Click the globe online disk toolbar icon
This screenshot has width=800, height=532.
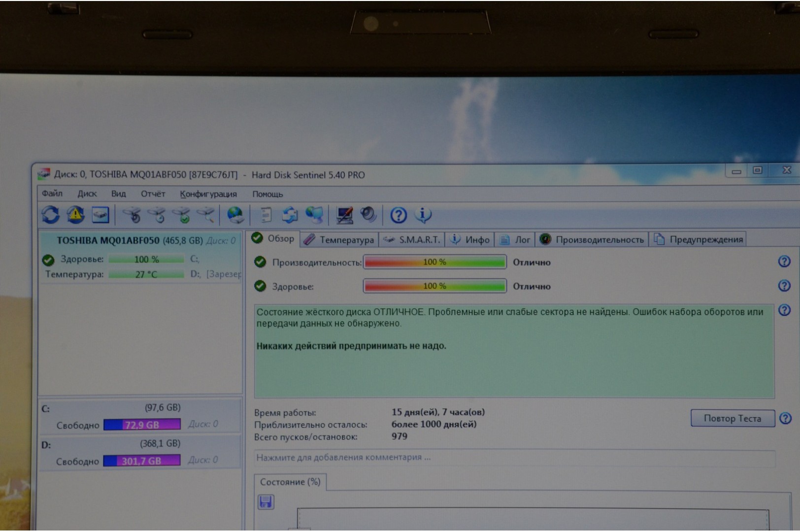(x=235, y=215)
